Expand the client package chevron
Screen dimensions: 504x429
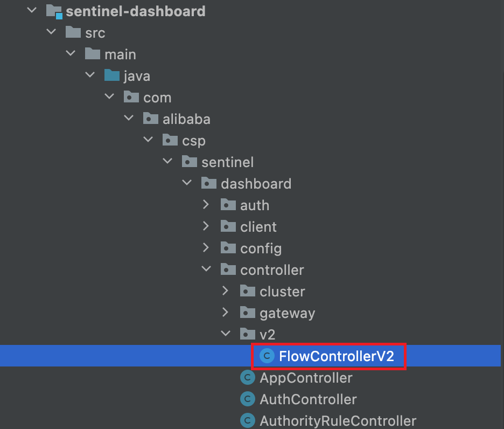(x=206, y=226)
